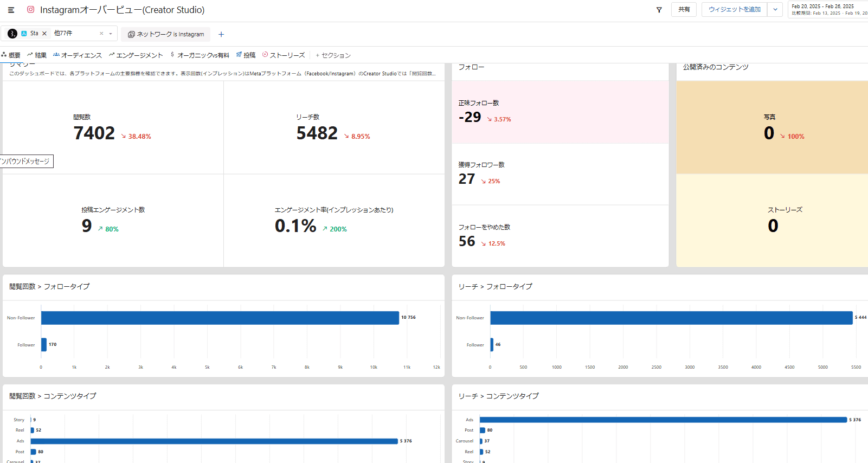
Task: Click the 共有 share button
Action: 684,10
